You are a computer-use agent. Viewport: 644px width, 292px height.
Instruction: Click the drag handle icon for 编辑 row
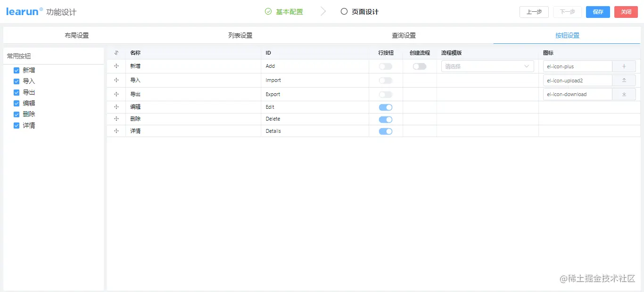tap(116, 107)
